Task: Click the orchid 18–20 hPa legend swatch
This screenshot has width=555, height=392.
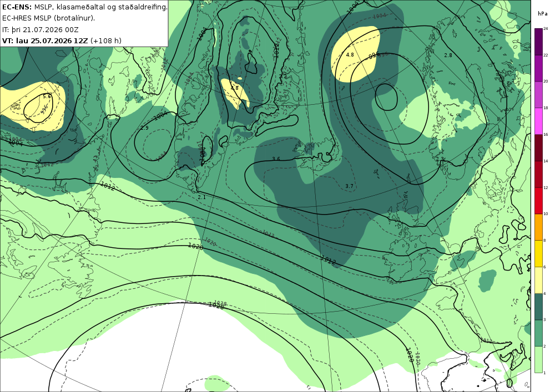Action: pos(538,95)
